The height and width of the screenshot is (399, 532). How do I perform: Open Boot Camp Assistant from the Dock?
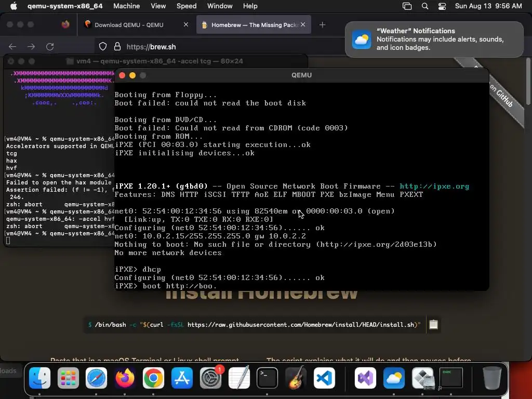422,378
